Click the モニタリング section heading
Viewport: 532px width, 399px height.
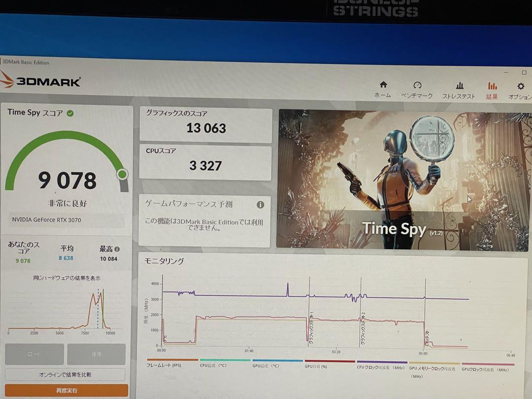(164, 261)
